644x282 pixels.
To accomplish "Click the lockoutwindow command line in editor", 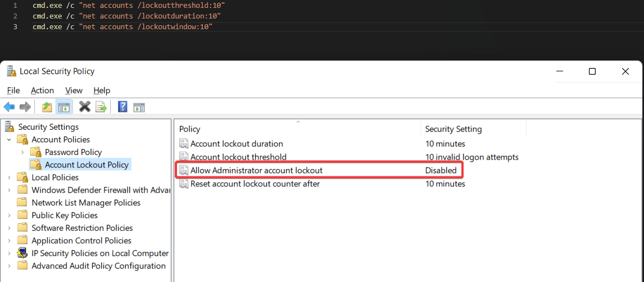I will tap(123, 27).
